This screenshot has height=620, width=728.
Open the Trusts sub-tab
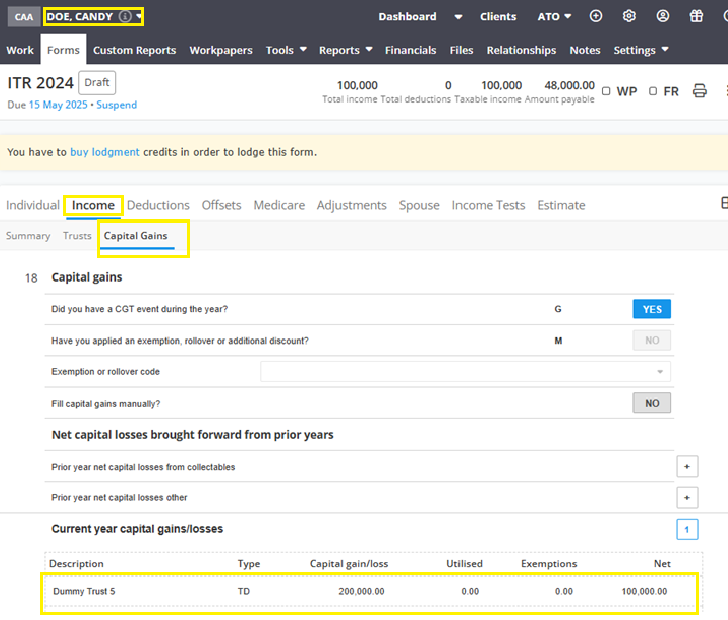point(77,236)
